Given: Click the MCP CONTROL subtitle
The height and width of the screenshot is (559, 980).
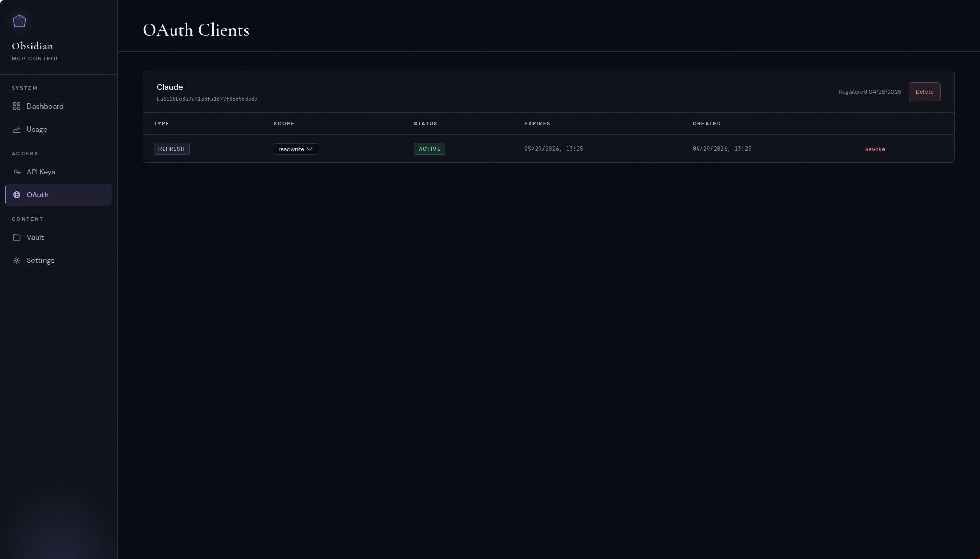Looking at the screenshot, I should 35,59.
